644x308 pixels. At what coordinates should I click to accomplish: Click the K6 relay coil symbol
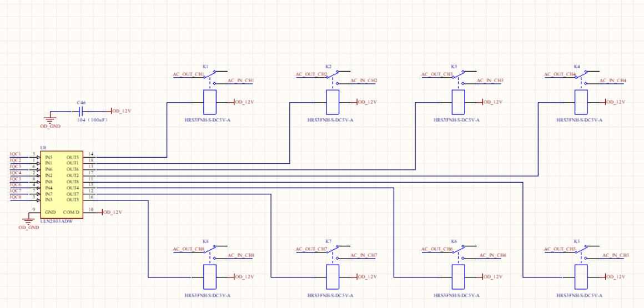pyautogui.click(x=459, y=277)
